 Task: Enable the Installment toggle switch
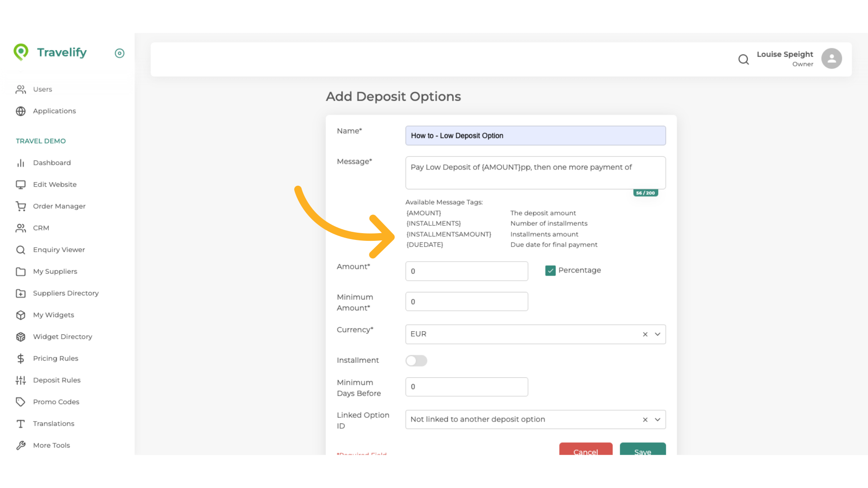[416, 361]
